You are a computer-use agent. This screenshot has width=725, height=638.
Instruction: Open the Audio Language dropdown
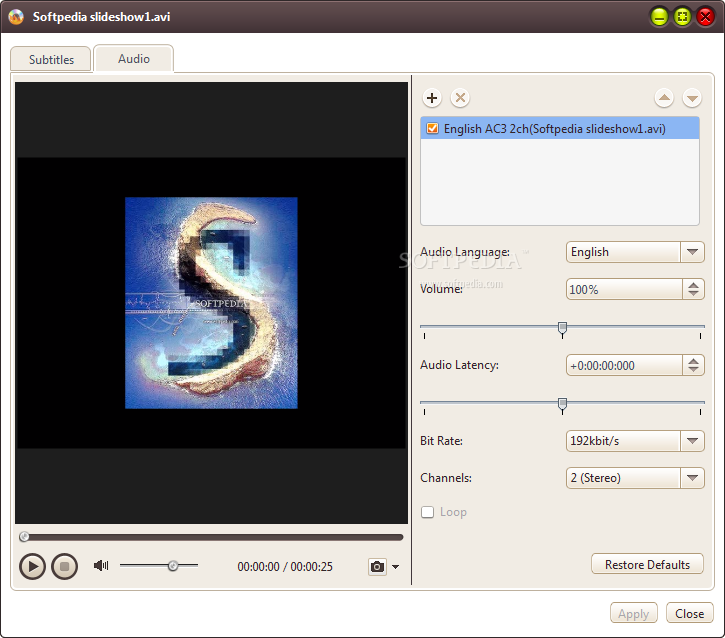pyautogui.click(x=692, y=252)
